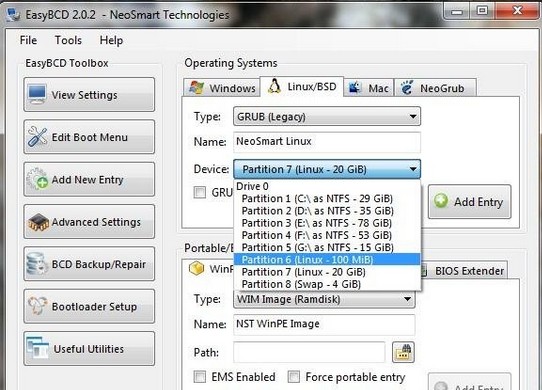Switch to the BIOS Extender tab
Screen dimensions: 542x390
click(465, 271)
